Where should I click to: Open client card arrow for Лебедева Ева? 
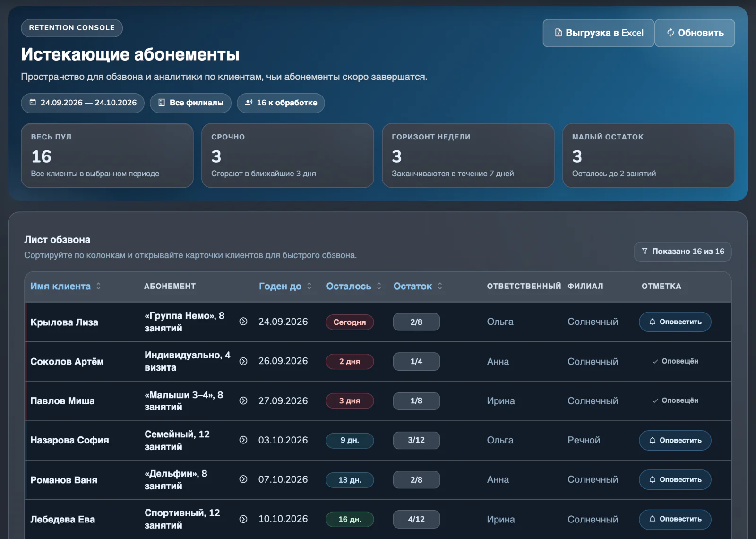point(243,519)
